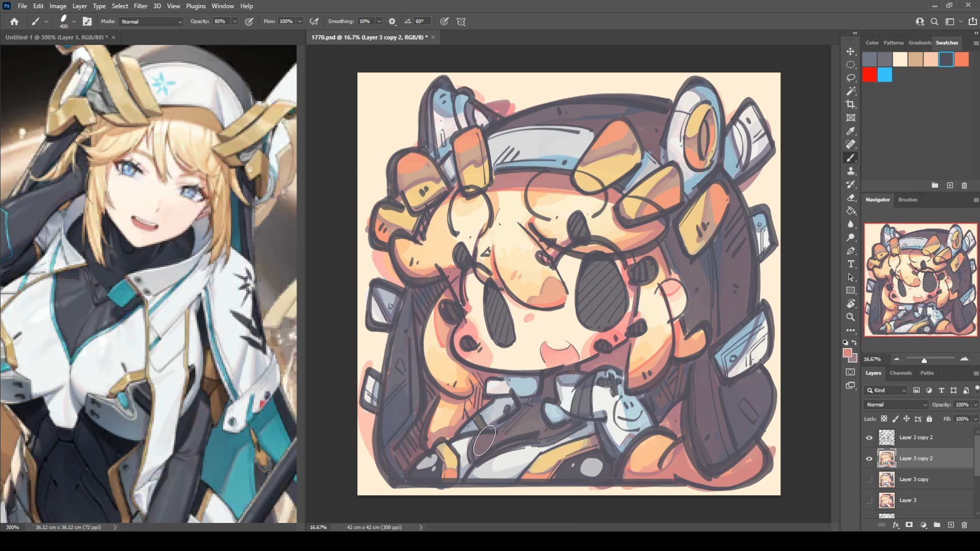
Task: Select the Paint Bucket tool
Action: coord(850,211)
